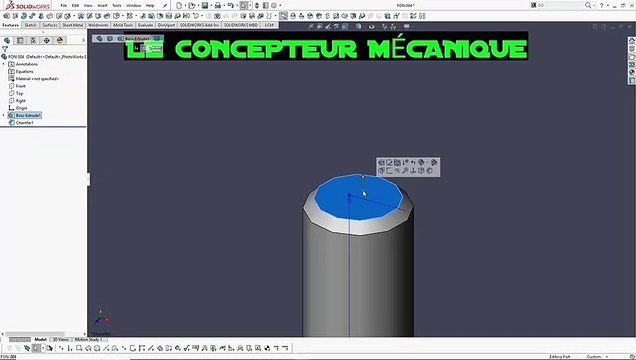Open the FeatureManager design tree tab
This screenshot has height=360, width=636.
[7, 40]
